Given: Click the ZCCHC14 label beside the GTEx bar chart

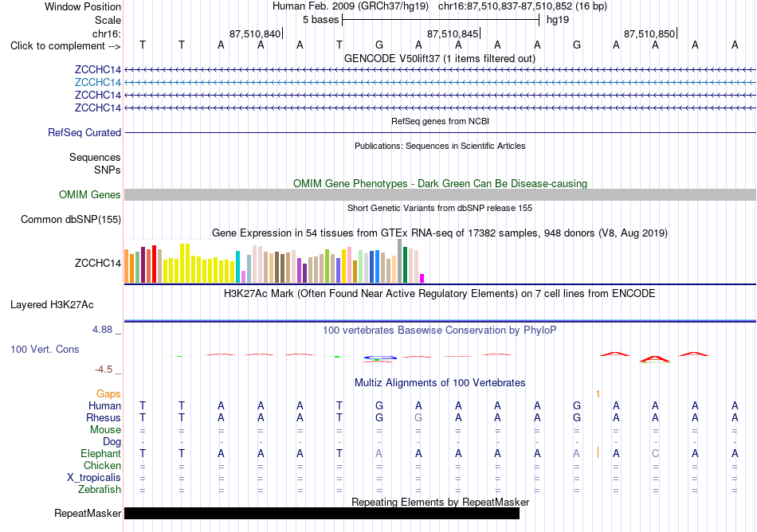Looking at the screenshot, I should point(97,264).
